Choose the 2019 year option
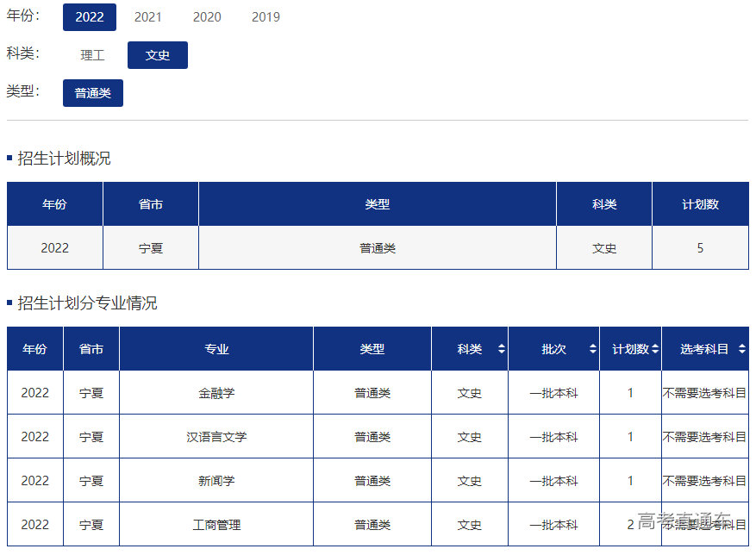The image size is (756, 555). click(266, 17)
